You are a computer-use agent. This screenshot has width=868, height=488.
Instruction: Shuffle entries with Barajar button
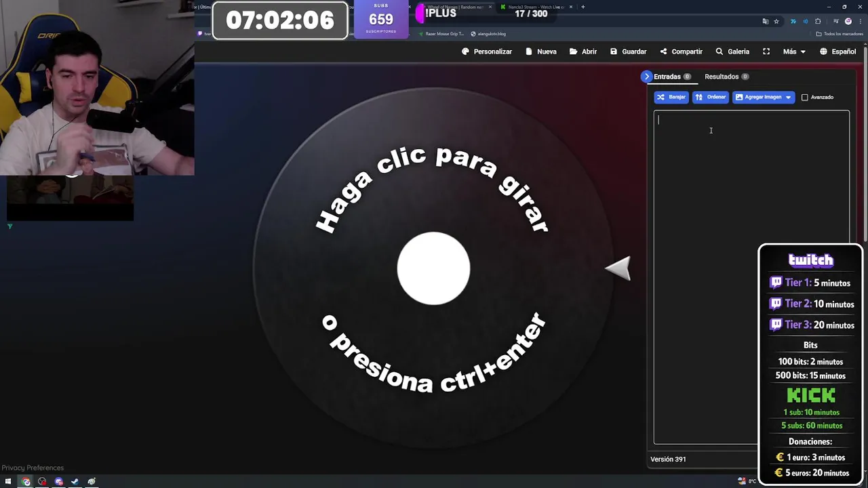pos(671,97)
